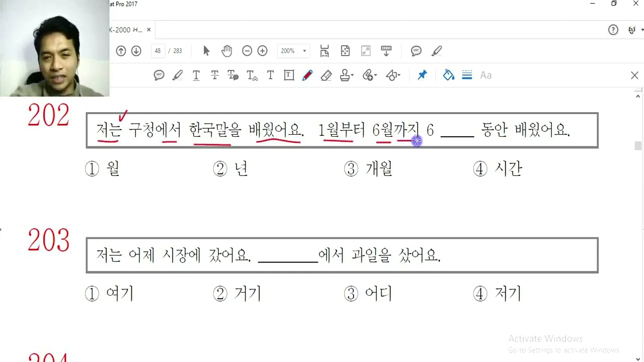Click the Highlight pen in the main toolbar

point(437,51)
